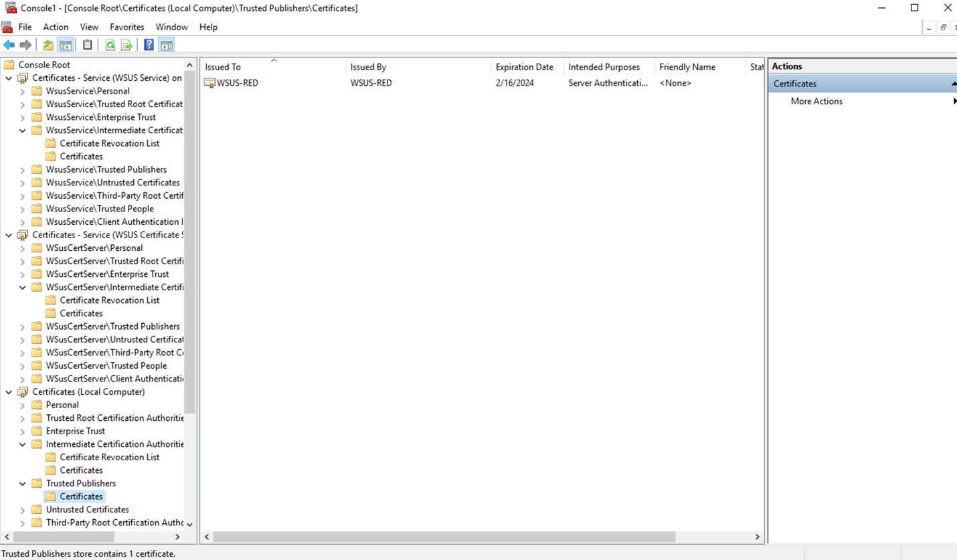Open the Window menu
Image resolution: width=957 pixels, height=560 pixels.
[172, 27]
